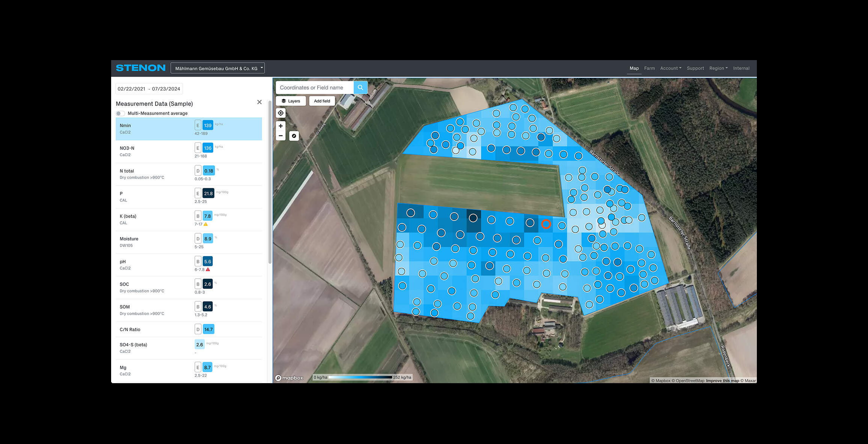Click the search magnifier icon

360,87
